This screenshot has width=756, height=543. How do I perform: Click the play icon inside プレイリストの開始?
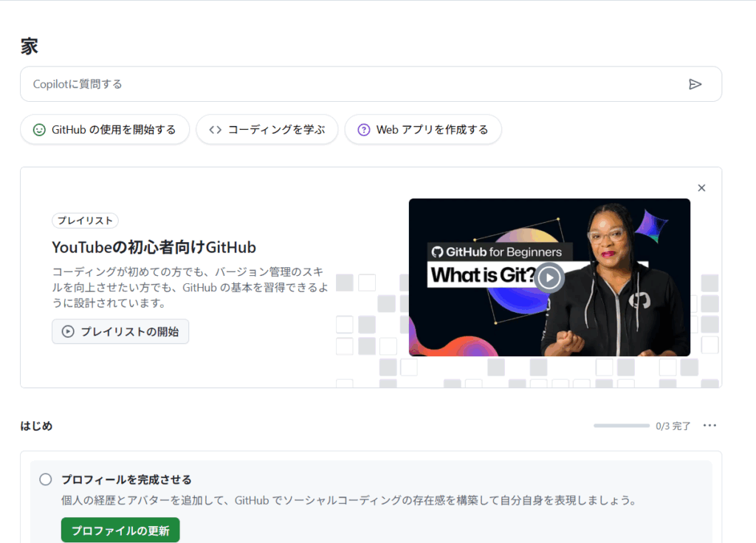click(x=68, y=332)
